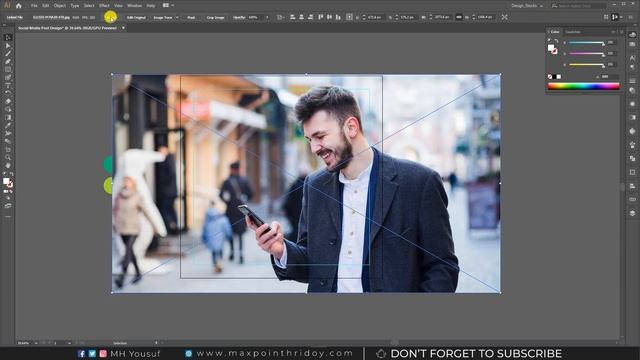Screen dimensions: 640x360
Task: Click the Default Fill and Stroke icon in Color panel
Action: (x=550, y=41)
